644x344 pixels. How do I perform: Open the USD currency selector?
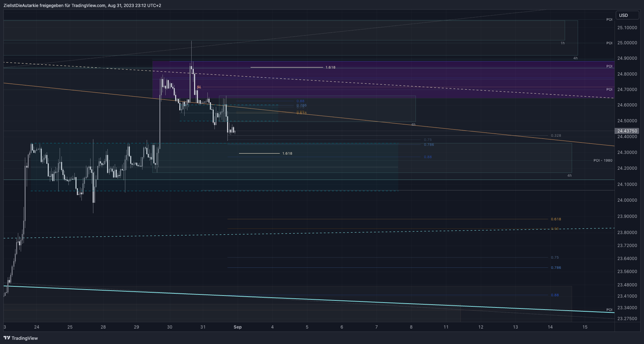click(628, 15)
